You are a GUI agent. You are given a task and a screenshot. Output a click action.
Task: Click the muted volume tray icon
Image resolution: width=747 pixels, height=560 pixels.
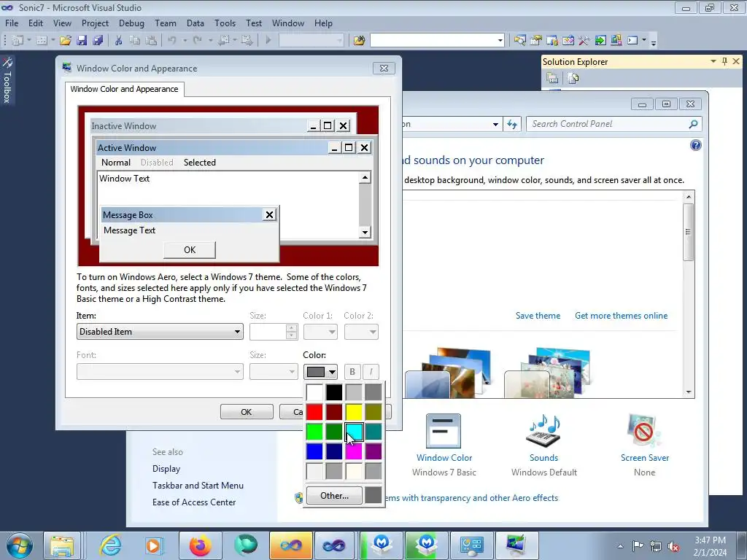[x=673, y=546]
